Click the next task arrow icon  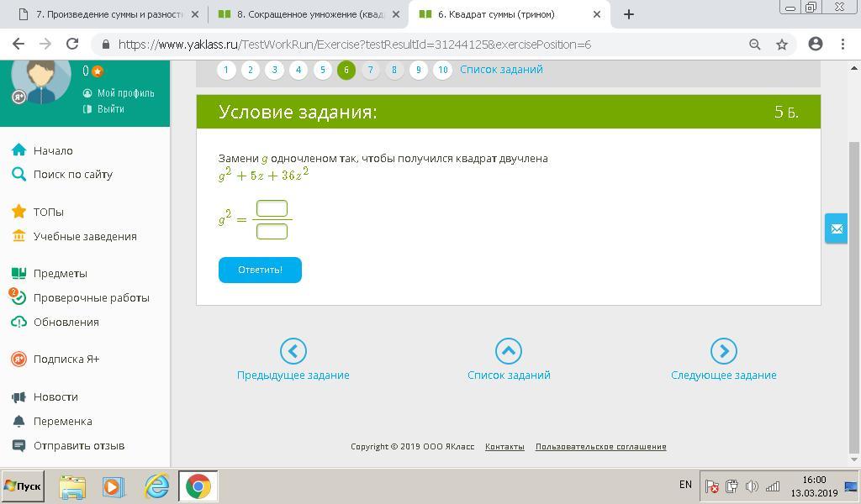(723, 351)
